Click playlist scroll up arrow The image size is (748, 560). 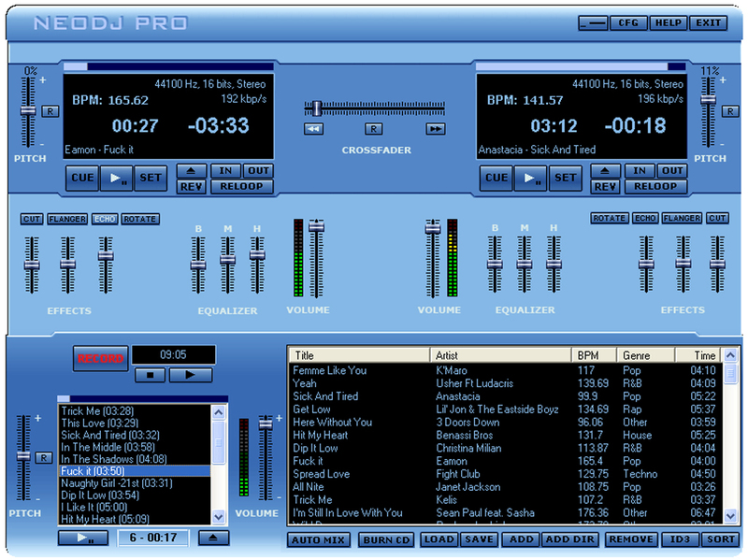(219, 412)
